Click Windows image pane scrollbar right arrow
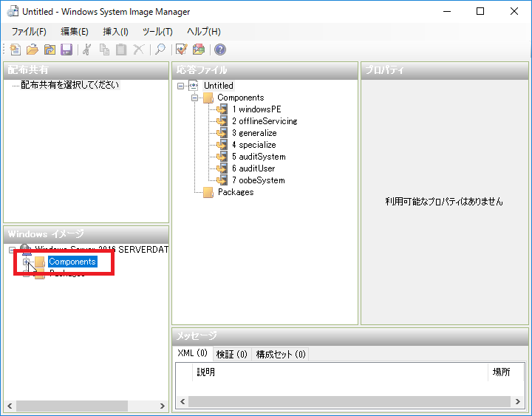532x416 pixels. click(x=162, y=406)
